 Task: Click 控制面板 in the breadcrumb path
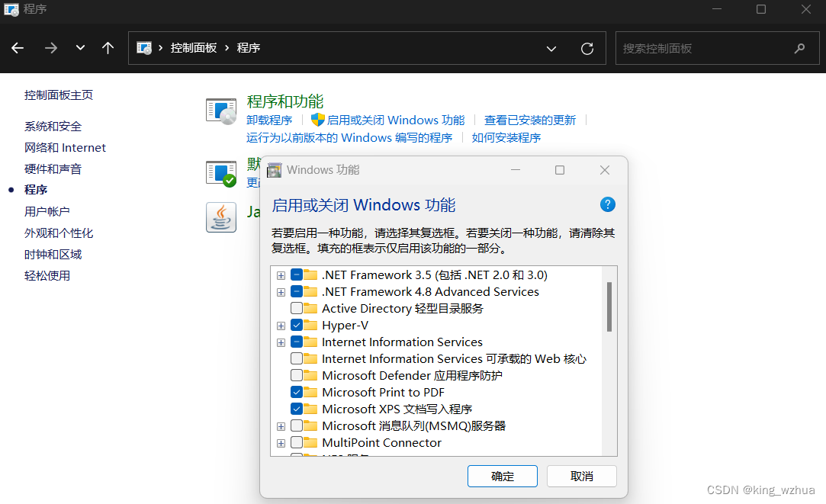click(193, 48)
